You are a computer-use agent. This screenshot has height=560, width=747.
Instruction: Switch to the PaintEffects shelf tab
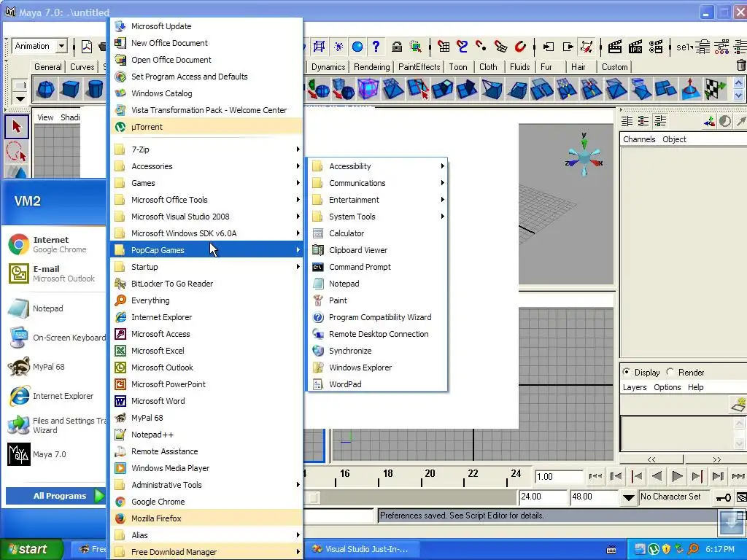coord(419,67)
